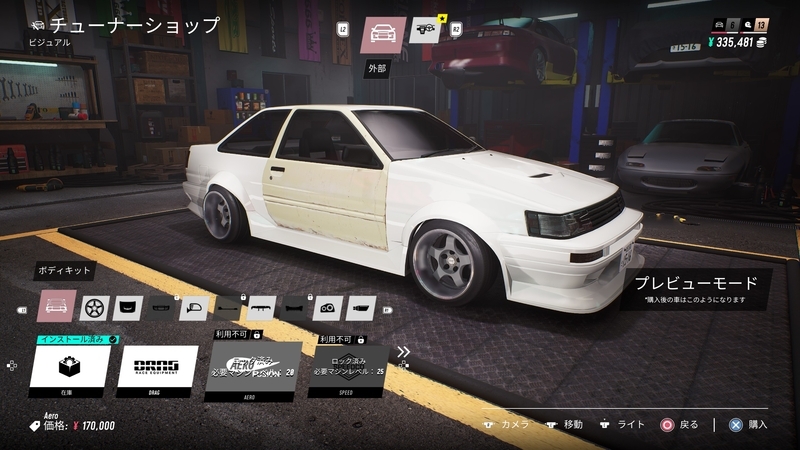The height and width of the screenshot is (450, 800).
Task: Select the locked front grille category
Action: (161, 308)
